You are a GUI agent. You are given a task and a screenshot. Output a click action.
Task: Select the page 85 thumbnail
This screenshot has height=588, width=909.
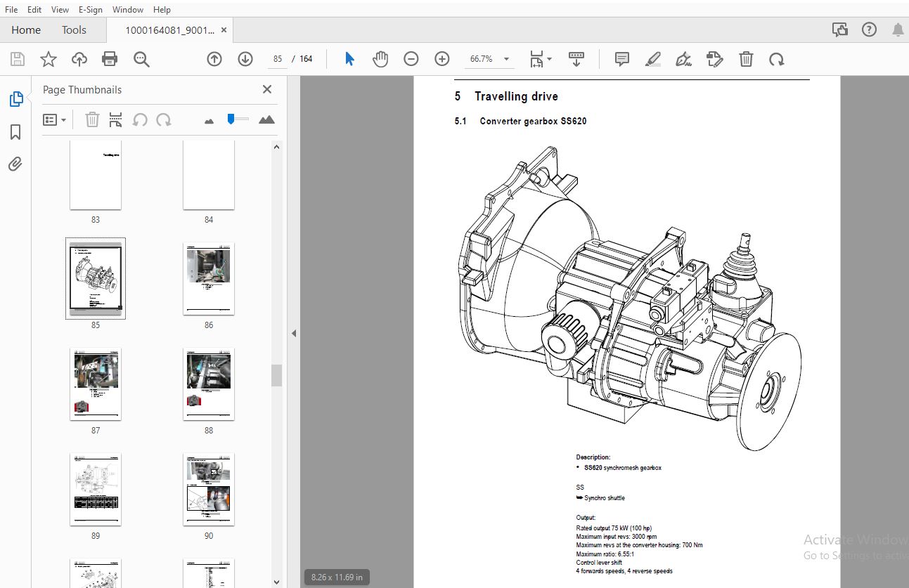(96, 279)
